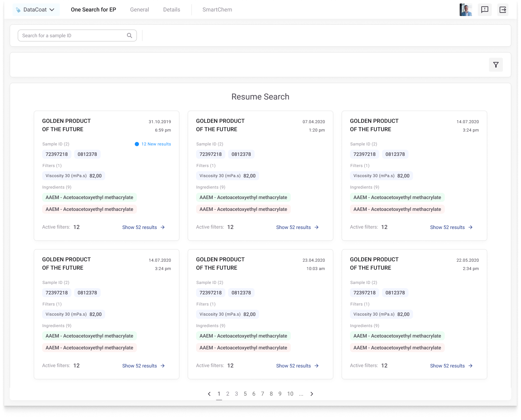
Task: Go to next page arrow
Action: [x=312, y=394]
